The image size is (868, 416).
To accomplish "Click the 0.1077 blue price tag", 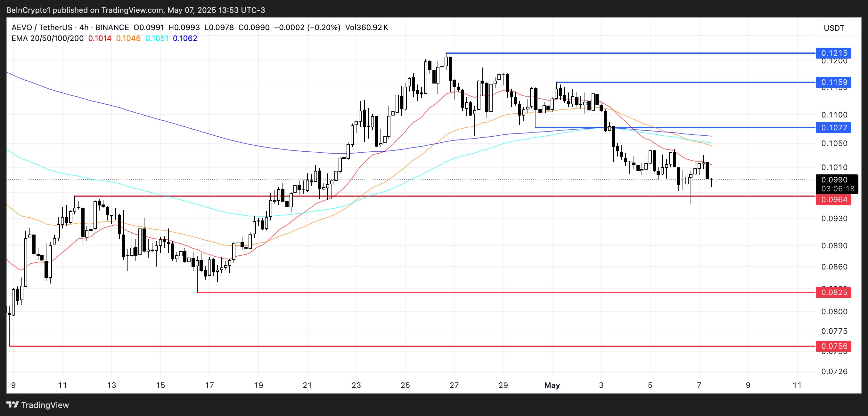I will 834,128.
